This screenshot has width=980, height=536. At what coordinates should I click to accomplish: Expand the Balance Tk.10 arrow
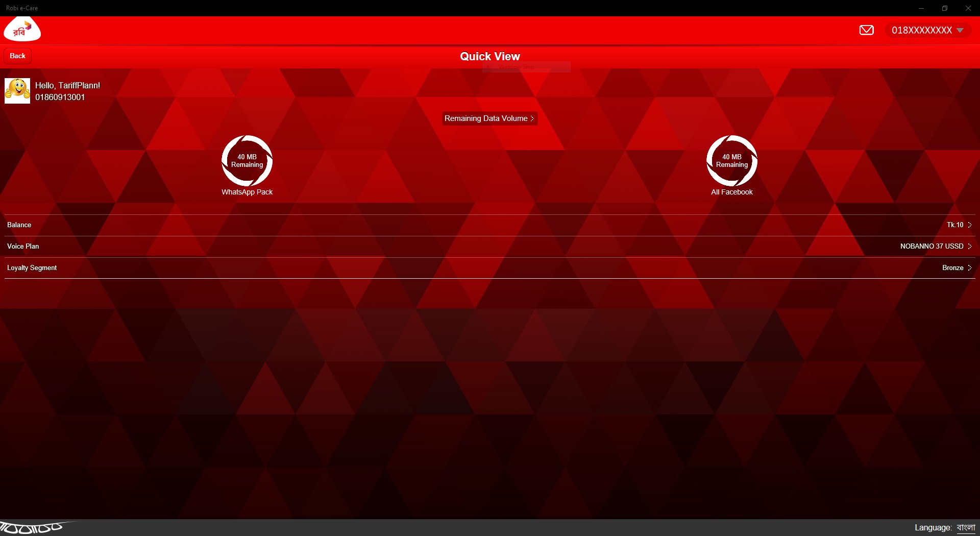(970, 225)
